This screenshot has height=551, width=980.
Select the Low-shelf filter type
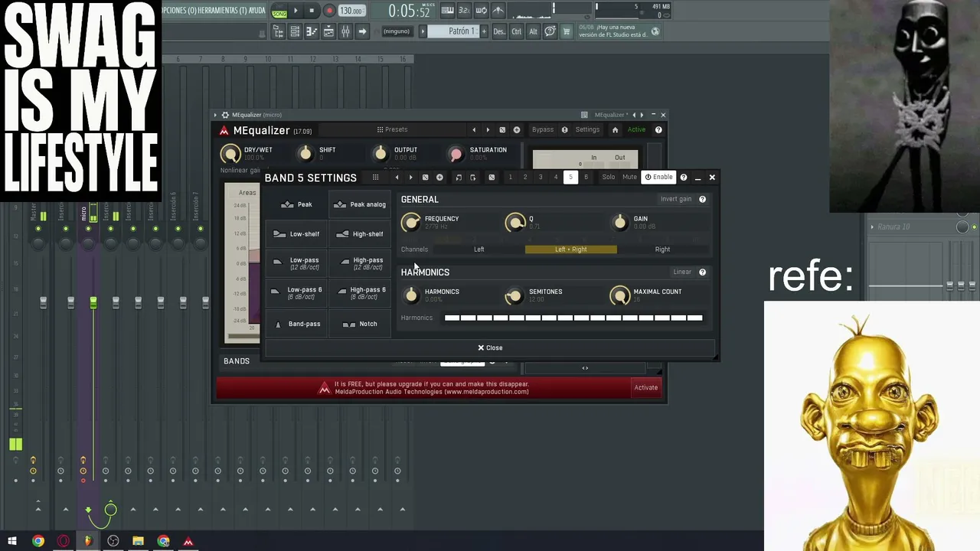(297, 234)
